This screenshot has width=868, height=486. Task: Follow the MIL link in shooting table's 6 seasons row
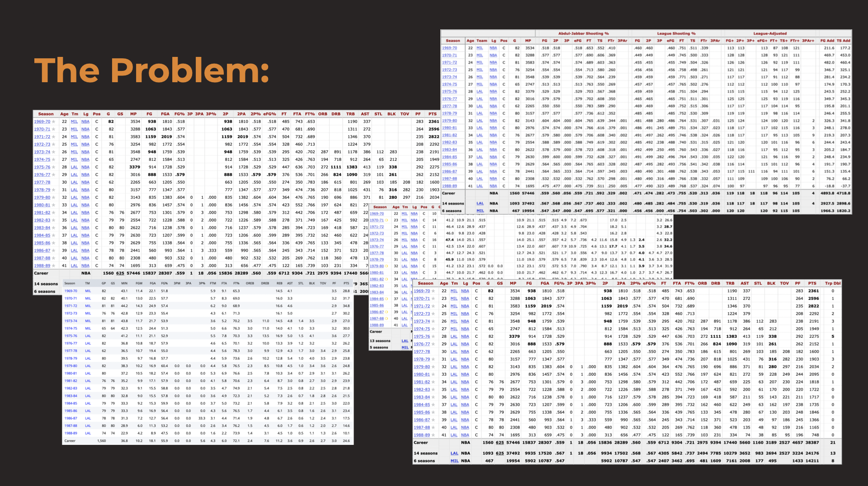480,210
